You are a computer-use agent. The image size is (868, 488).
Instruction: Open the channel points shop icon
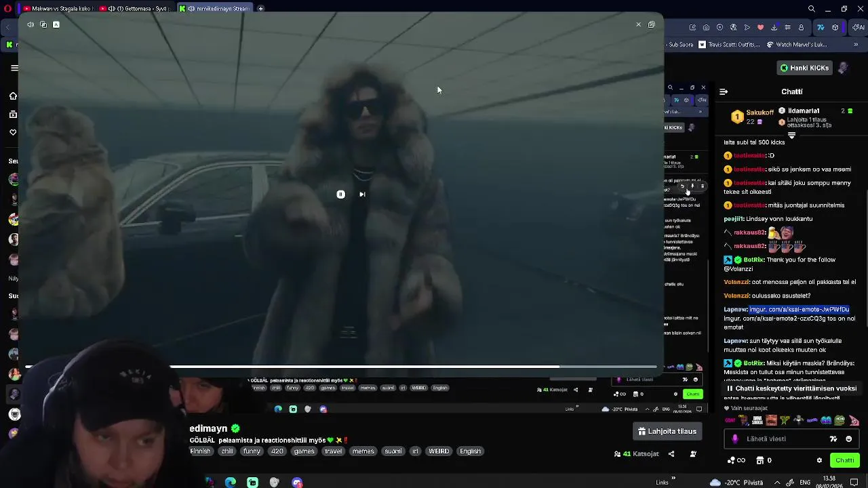[x=760, y=460]
